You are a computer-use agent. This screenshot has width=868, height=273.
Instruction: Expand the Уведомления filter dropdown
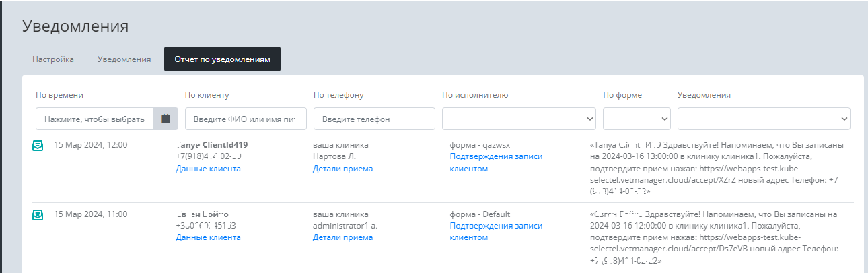coord(764,119)
